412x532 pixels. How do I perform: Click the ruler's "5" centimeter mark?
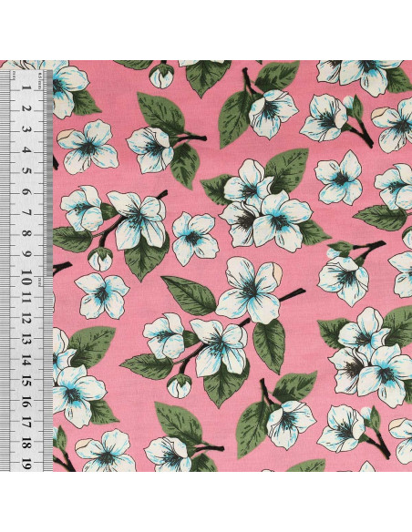[26, 170]
